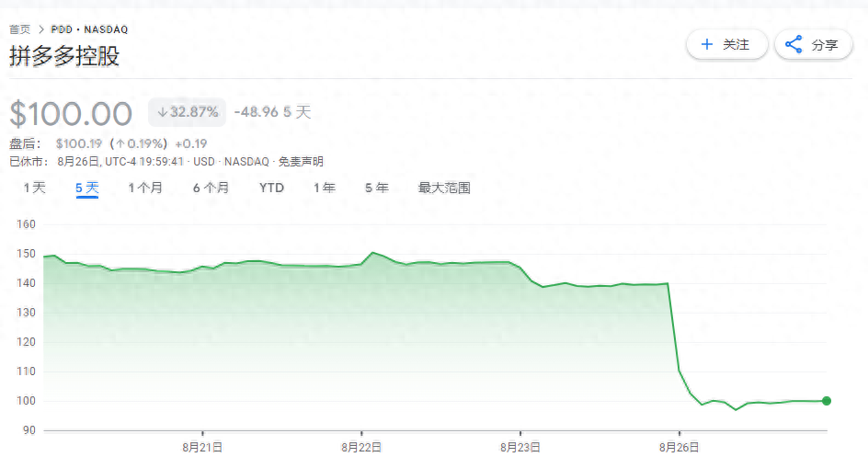Click the (↑0.19%) after-hours change
This screenshot has height=457, width=868.
139,143
